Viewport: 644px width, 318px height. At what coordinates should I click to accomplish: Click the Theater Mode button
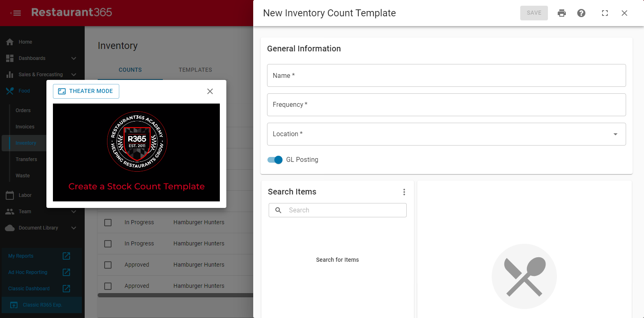86,91
